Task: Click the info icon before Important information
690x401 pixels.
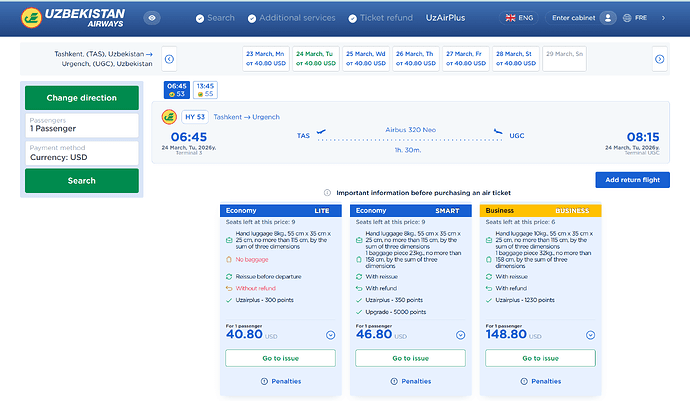Action: point(327,193)
